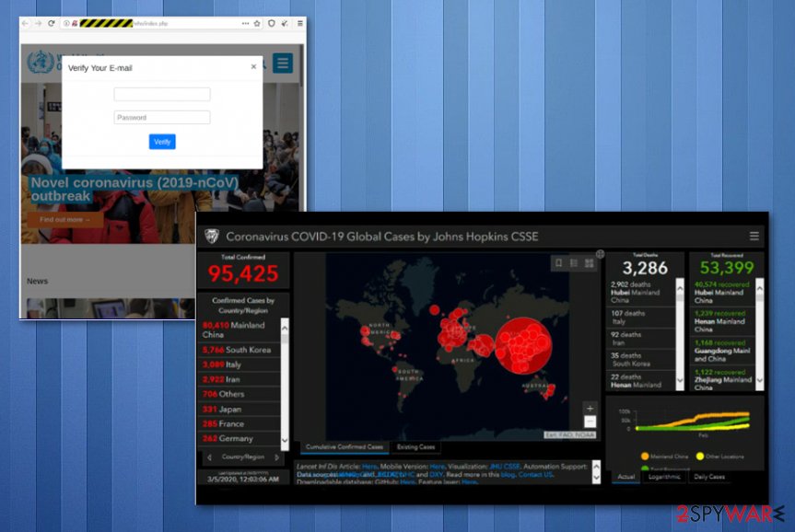Click the large red Asia cluster on map
The height and width of the screenshot is (532, 795).
pos(522,345)
